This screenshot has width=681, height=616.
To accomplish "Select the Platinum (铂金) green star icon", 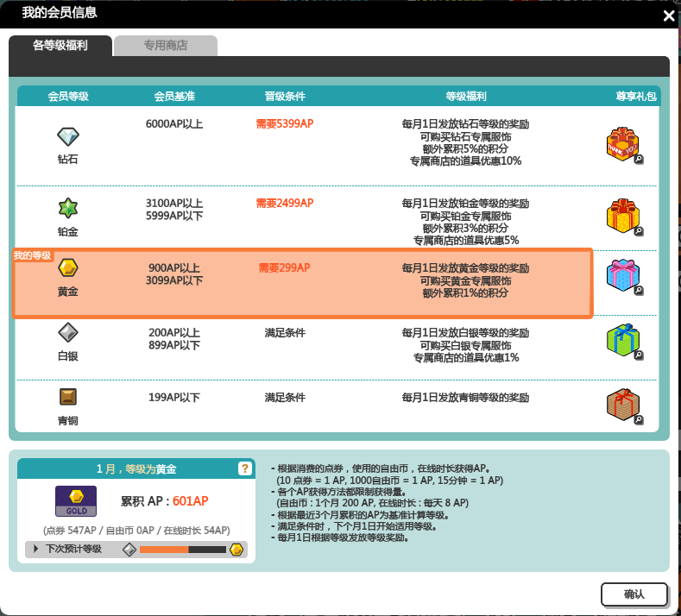I will 67,208.
